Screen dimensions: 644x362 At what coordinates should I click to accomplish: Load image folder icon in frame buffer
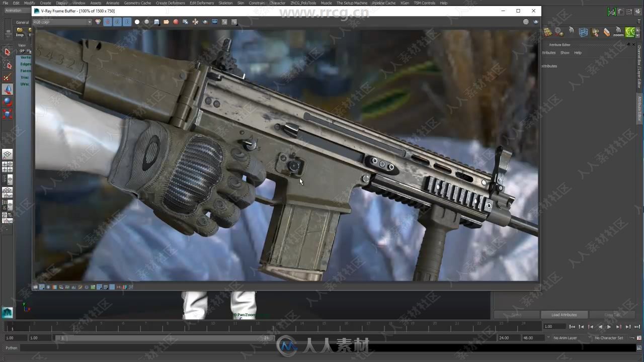click(166, 22)
